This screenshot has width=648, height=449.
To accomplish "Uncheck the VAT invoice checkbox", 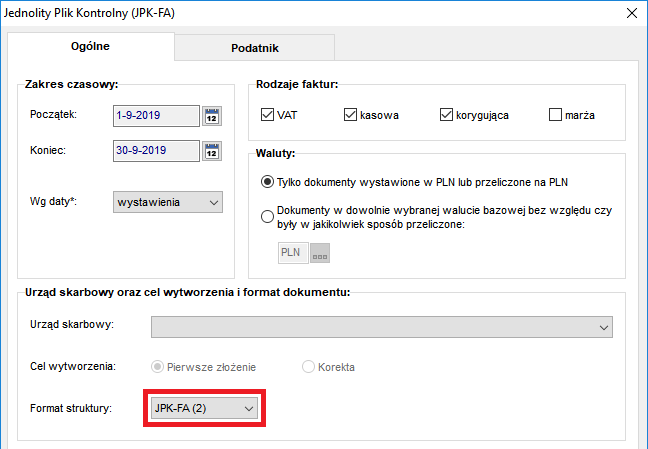I will pos(267,115).
